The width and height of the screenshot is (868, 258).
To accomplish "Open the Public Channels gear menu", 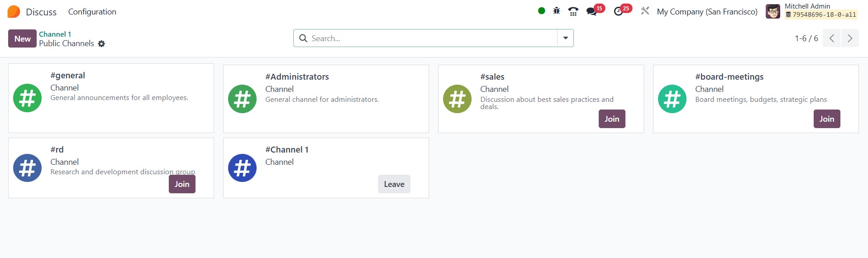I will pos(101,44).
